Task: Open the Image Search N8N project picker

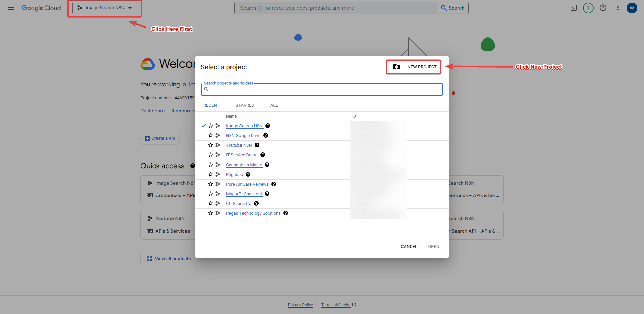Action: point(104,8)
